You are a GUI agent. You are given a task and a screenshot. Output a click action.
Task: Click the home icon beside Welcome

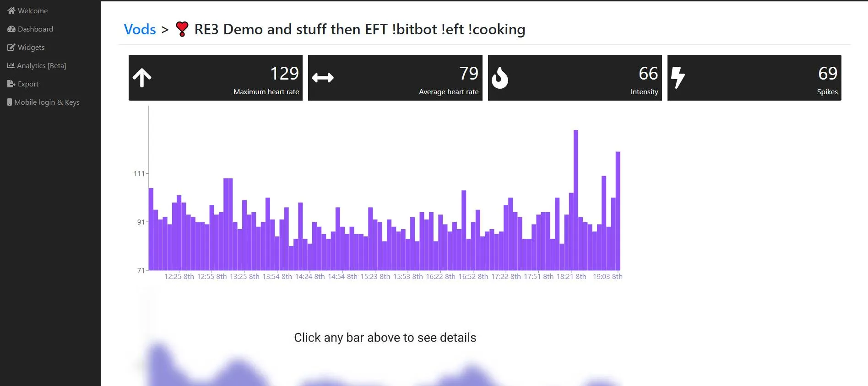[x=11, y=11]
